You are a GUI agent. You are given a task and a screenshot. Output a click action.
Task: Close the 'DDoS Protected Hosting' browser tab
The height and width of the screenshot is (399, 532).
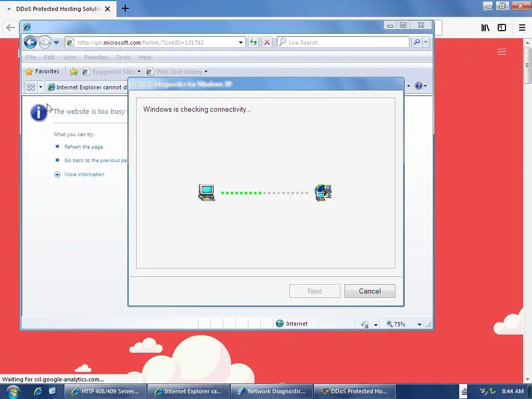pos(108,9)
